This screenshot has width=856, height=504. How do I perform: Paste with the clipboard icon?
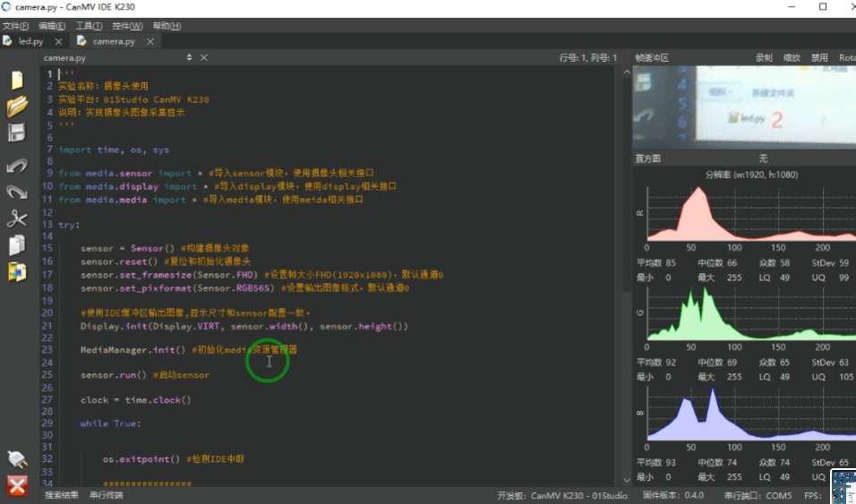coord(17,271)
